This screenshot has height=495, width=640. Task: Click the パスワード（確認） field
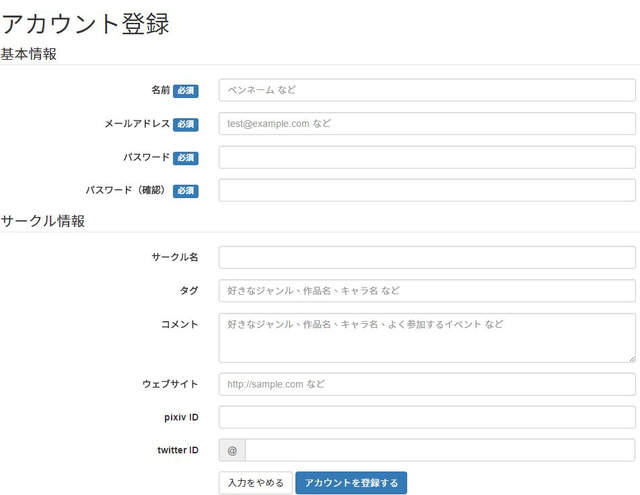427,190
